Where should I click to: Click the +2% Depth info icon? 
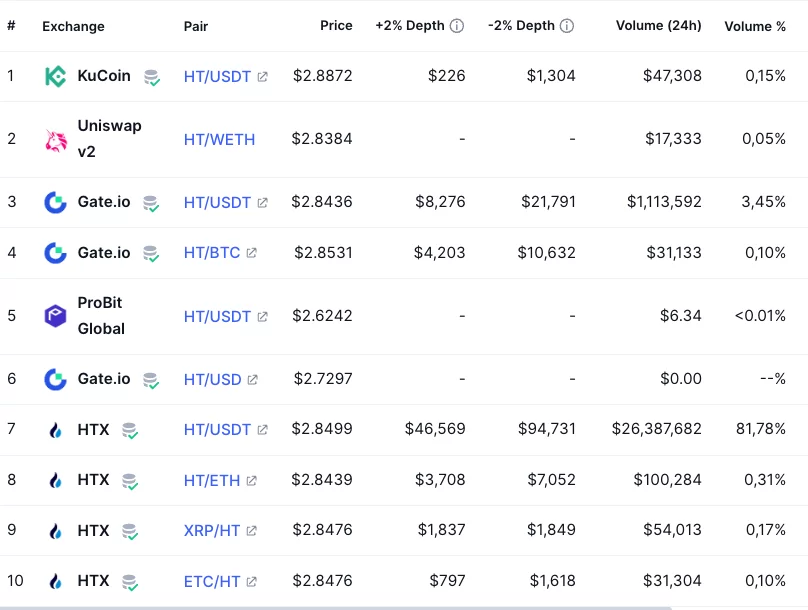pos(457,26)
